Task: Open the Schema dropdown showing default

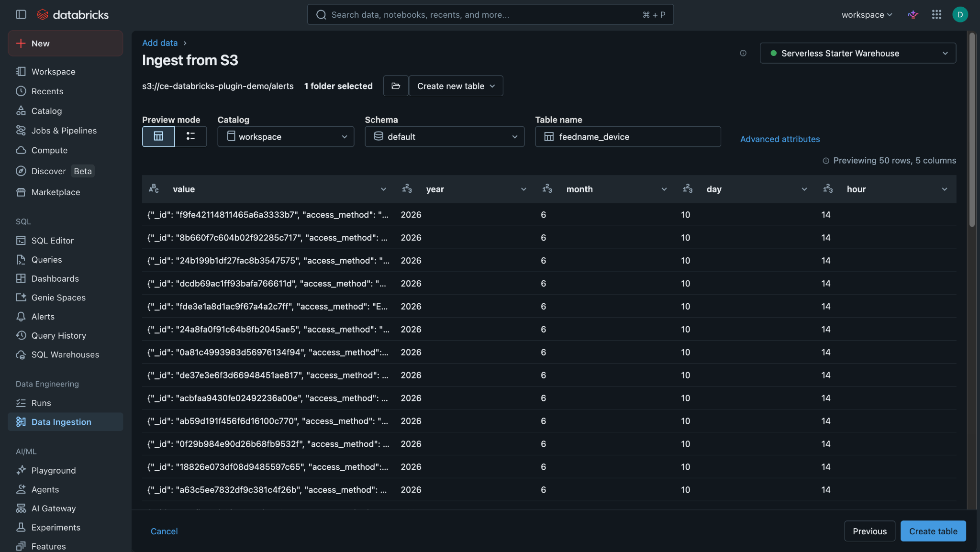Action: pyautogui.click(x=445, y=136)
